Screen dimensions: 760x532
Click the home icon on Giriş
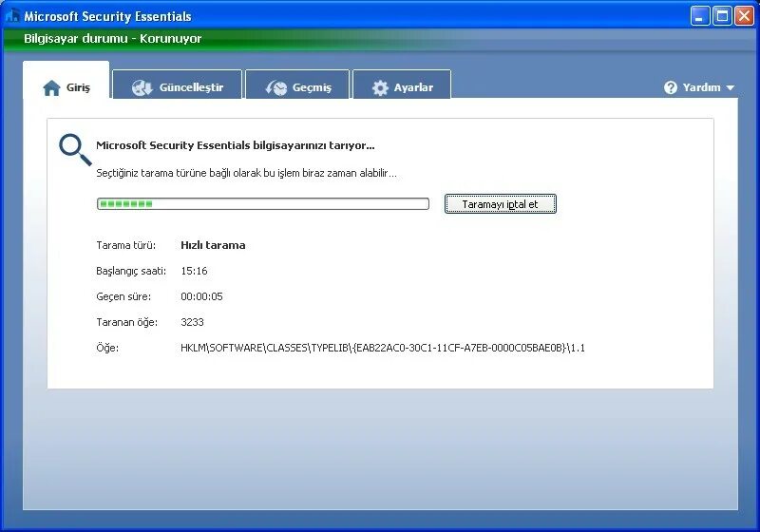[x=51, y=88]
